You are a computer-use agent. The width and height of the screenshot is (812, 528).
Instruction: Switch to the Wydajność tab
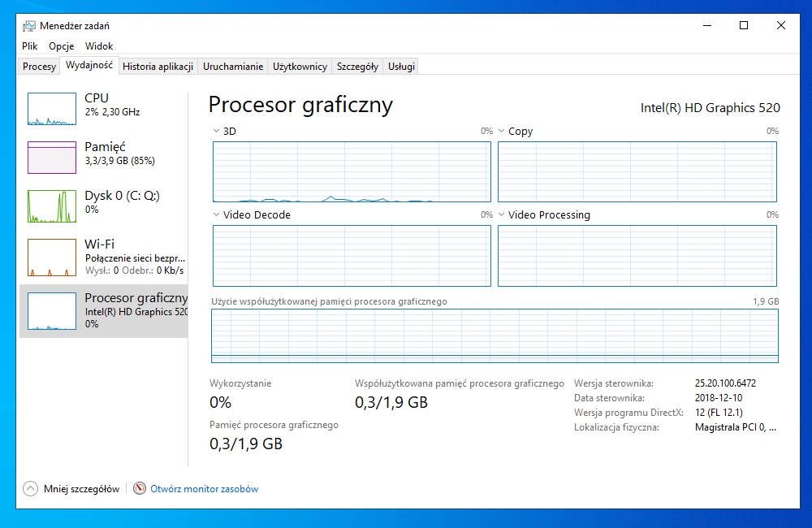[x=89, y=65]
